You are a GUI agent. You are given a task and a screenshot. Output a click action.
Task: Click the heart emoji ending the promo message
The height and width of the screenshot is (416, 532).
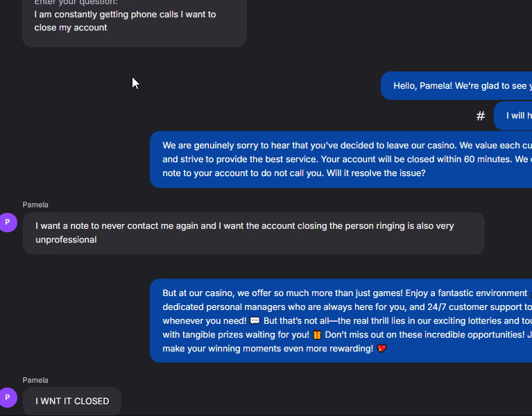pyautogui.click(x=381, y=349)
